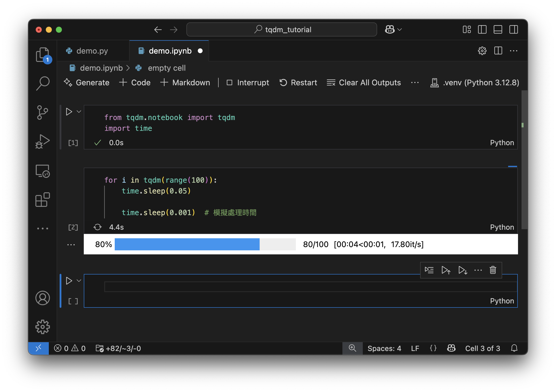Open the Source Control view
Viewport: 556px width, 392px height.
tap(43, 112)
